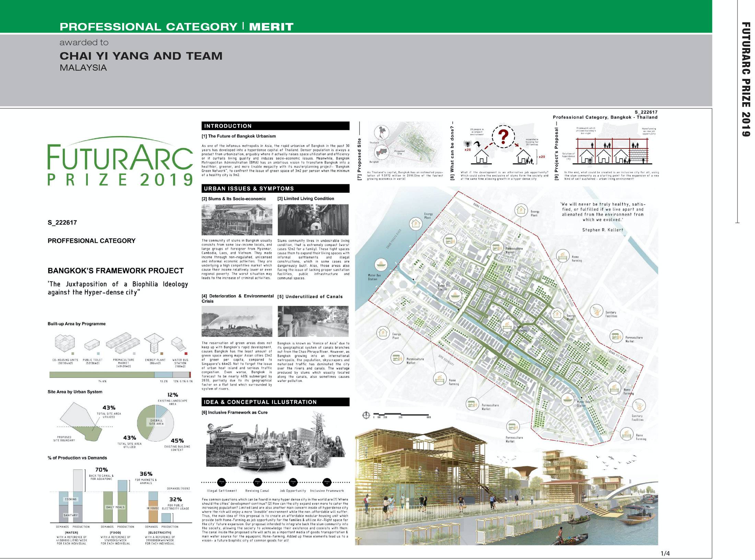The height and width of the screenshot is (560, 755).
Task: Click the 1/4 page number
Action: click(x=665, y=553)
